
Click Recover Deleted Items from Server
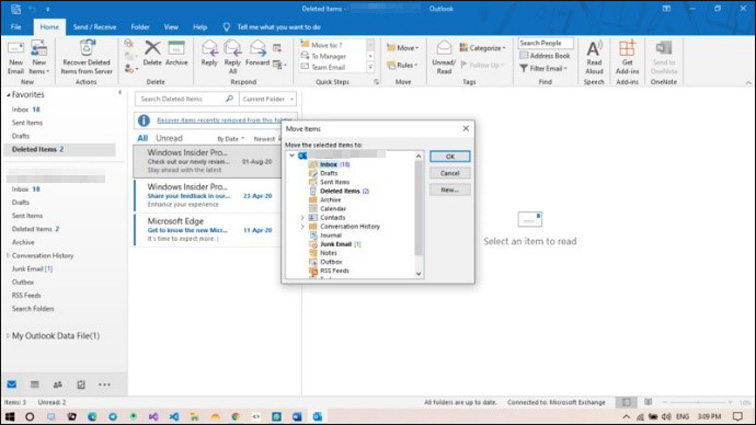pos(87,57)
